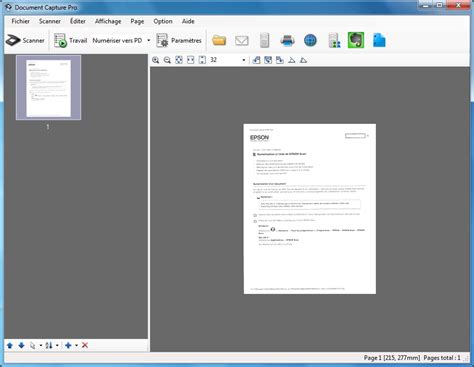Screen dimensions: 474x367
Task: Click the Travail job run icon
Action: coord(60,40)
